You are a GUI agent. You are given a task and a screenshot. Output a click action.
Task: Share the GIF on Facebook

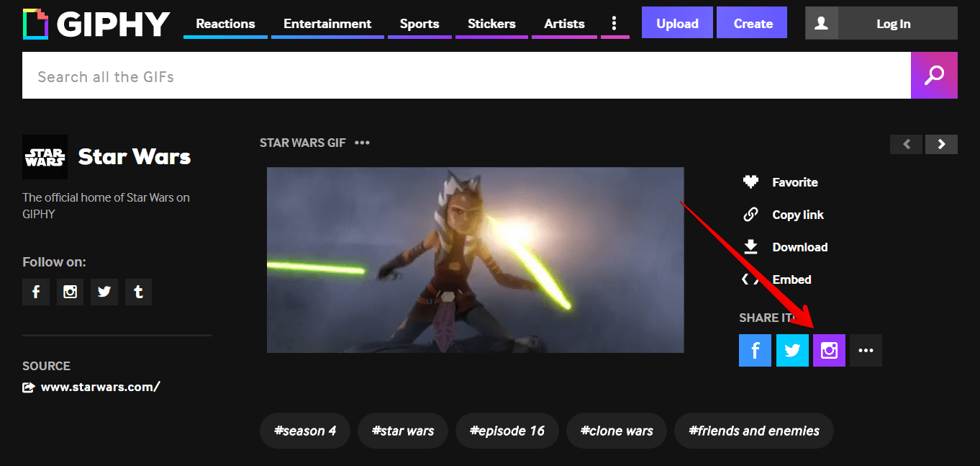point(755,351)
